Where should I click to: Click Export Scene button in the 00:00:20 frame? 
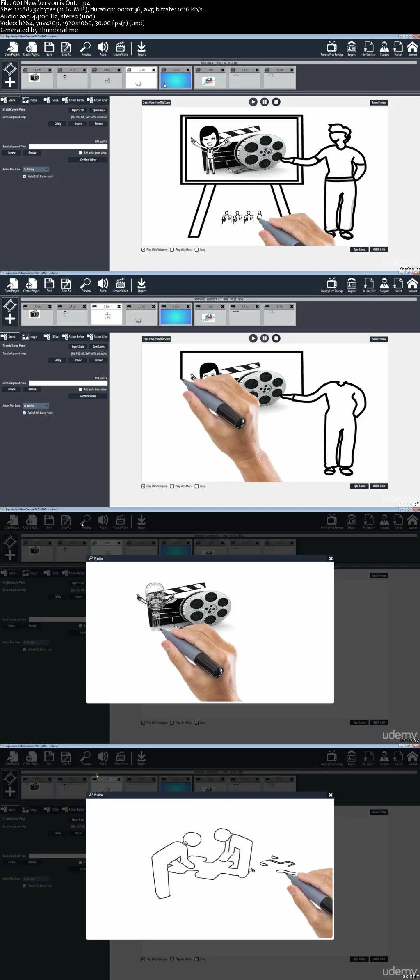click(78, 110)
